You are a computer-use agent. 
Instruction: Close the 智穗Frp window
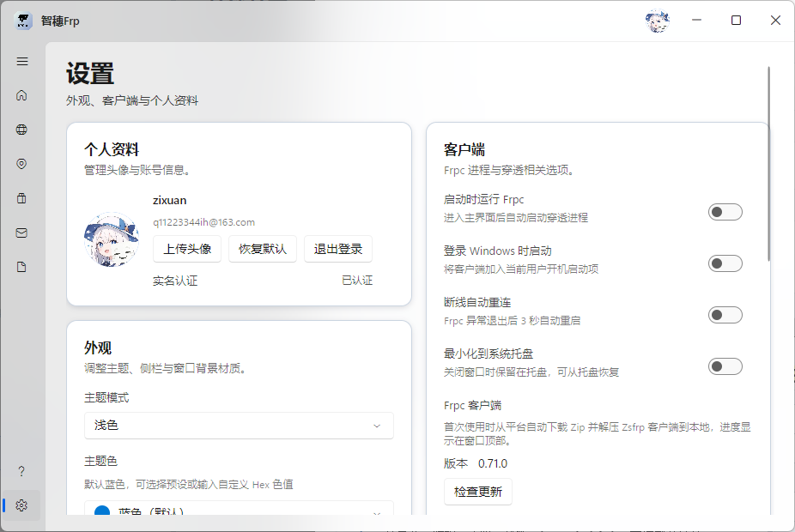pos(775,21)
